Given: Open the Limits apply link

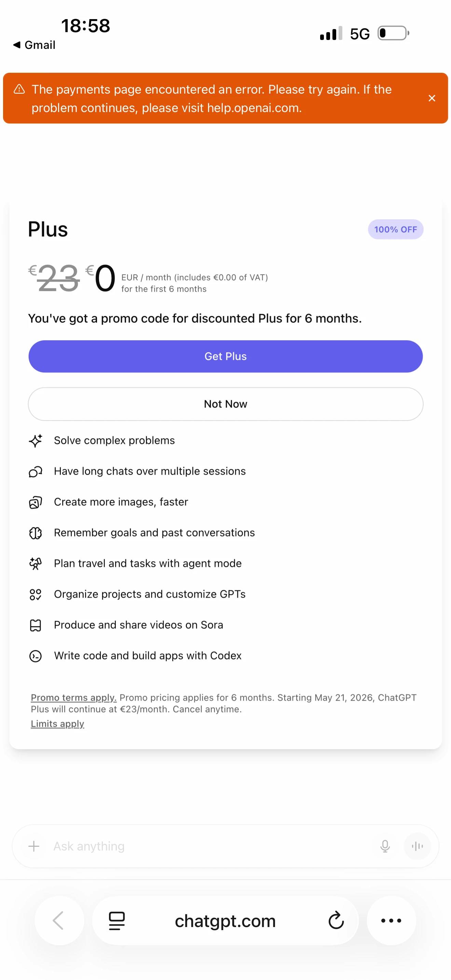Looking at the screenshot, I should (x=57, y=724).
